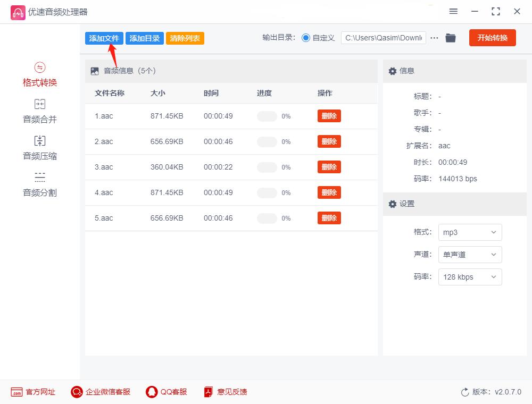Image resolution: width=532 pixels, height=404 pixels.
Task: Switch to the 音频压缩 audio compression tool
Action: 39,147
